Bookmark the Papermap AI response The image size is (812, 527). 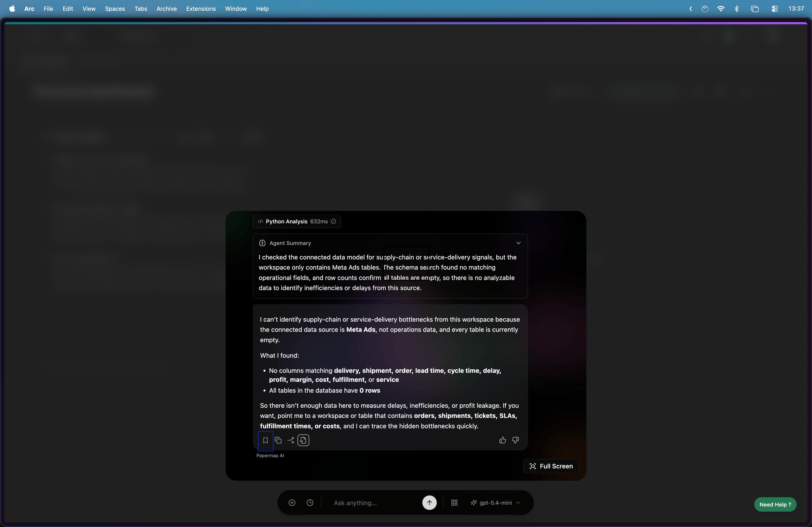pos(265,440)
